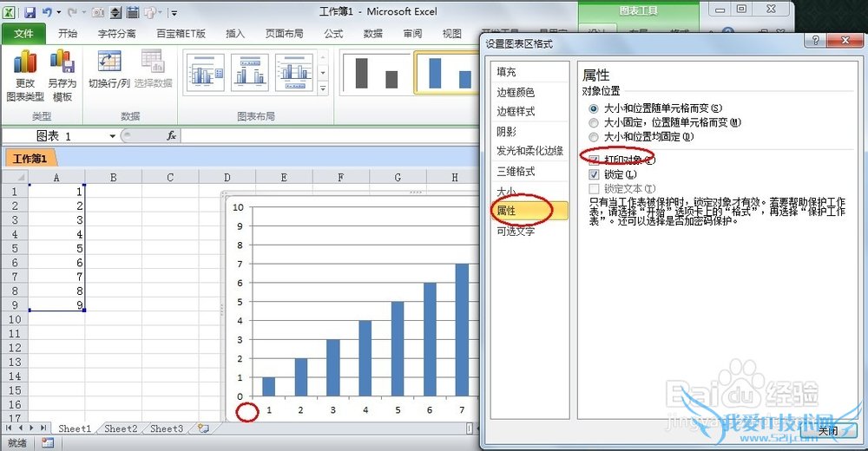Toggle the 锁定 checkbox
The image size is (868, 451).
coord(594,174)
